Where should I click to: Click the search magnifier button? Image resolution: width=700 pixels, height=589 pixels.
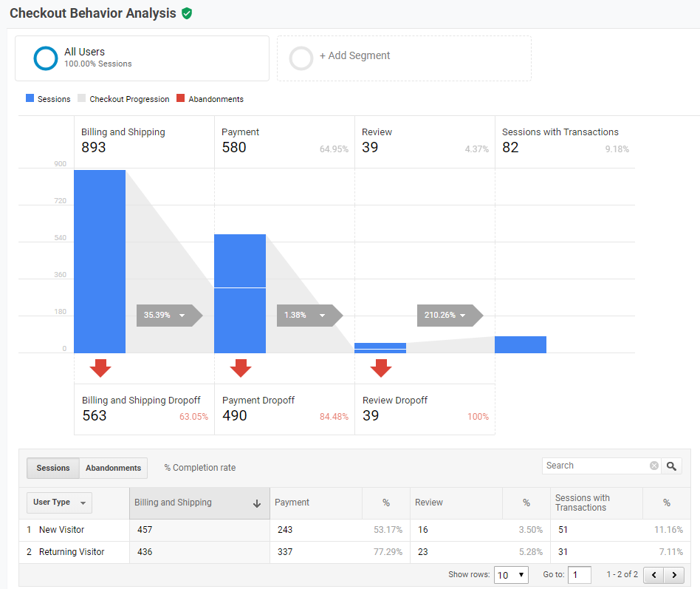click(x=671, y=466)
